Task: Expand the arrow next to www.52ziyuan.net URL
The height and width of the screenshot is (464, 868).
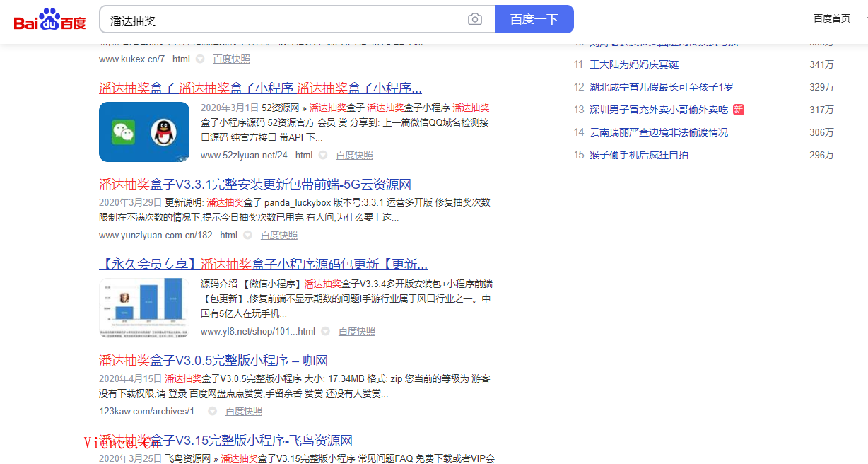Action: pyautogui.click(x=323, y=156)
